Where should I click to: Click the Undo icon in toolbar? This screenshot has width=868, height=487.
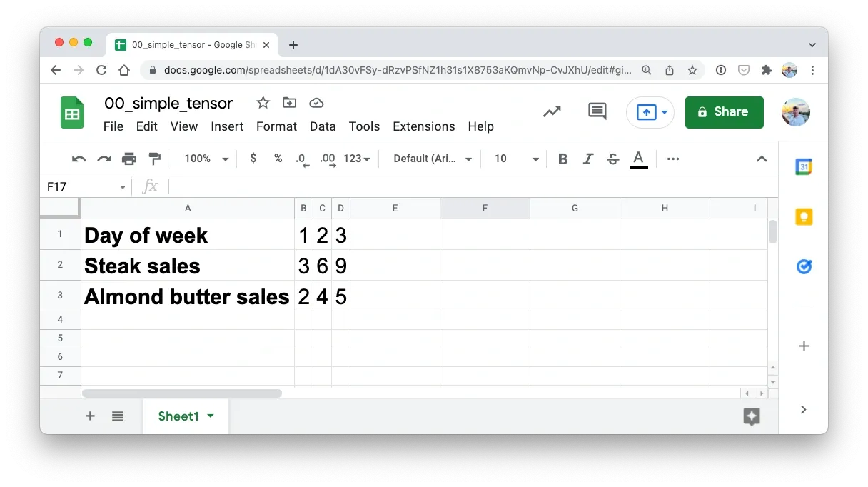[79, 159]
